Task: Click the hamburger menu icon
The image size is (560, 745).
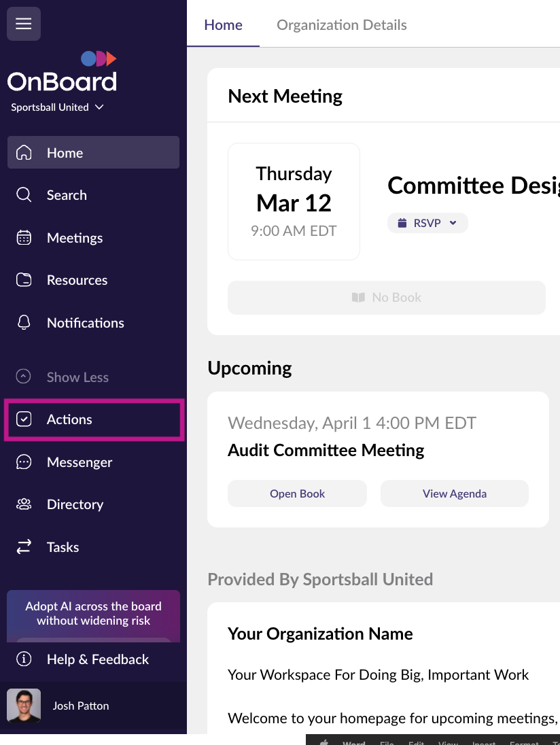Action: pyautogui.click(x=24, y=24)
